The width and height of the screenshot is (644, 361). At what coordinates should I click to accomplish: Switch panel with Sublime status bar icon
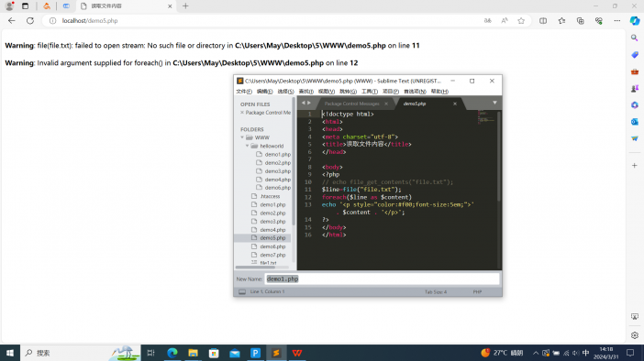pyautogui.click(x=242, y=291)
